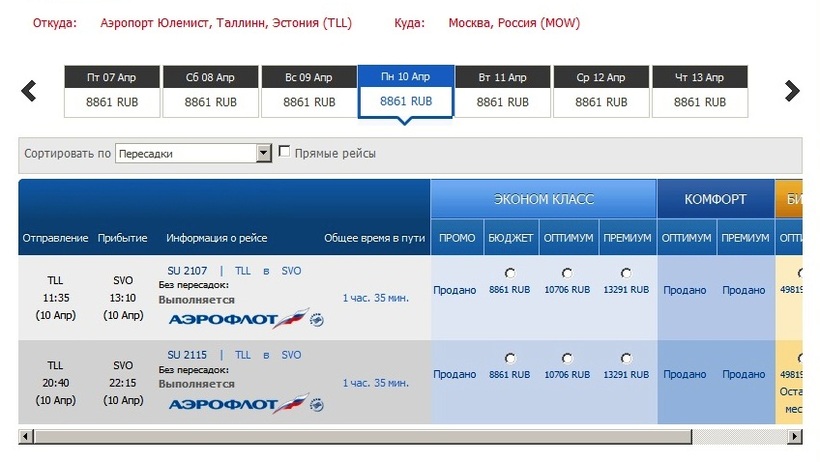Screen dimensions: 820x462
Task: Select 8861 RUB Бюджет fare for SU 2107
Action: [510, 273]
